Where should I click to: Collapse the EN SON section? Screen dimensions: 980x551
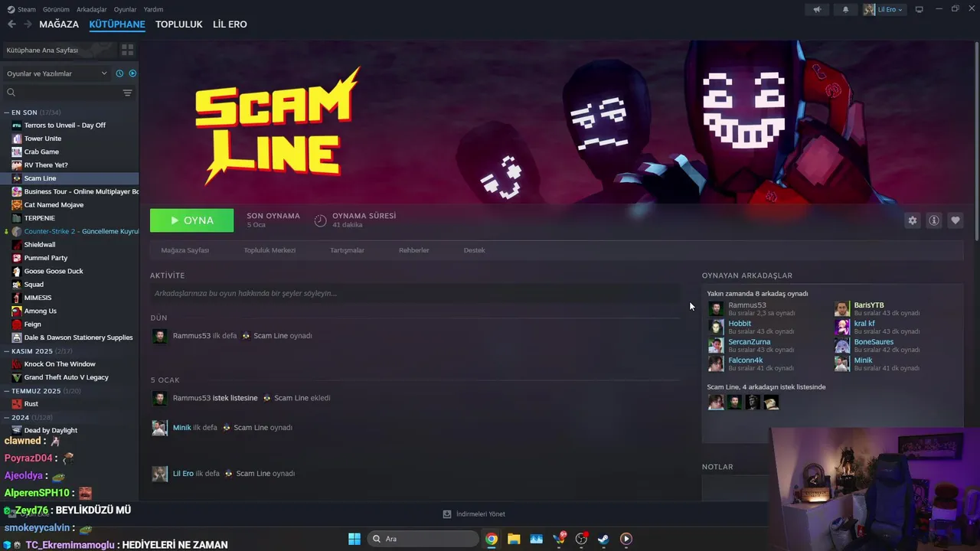pos(7,112)
